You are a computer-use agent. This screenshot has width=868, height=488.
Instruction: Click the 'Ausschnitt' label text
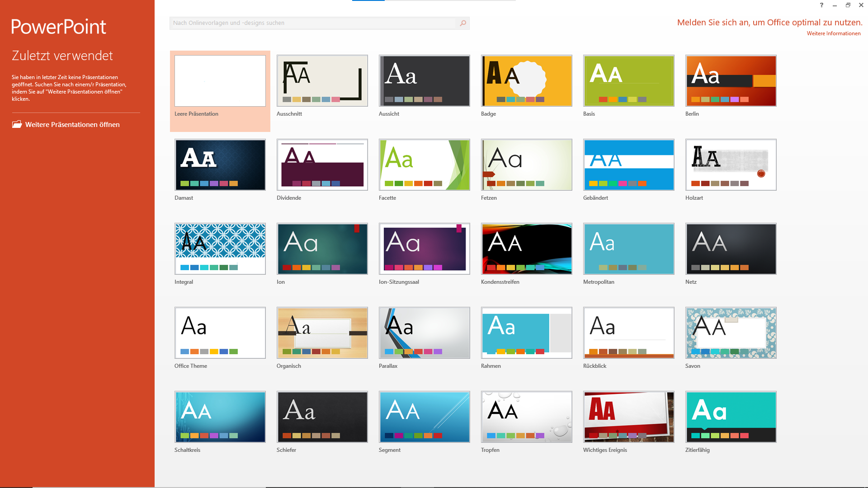(289, 114)
